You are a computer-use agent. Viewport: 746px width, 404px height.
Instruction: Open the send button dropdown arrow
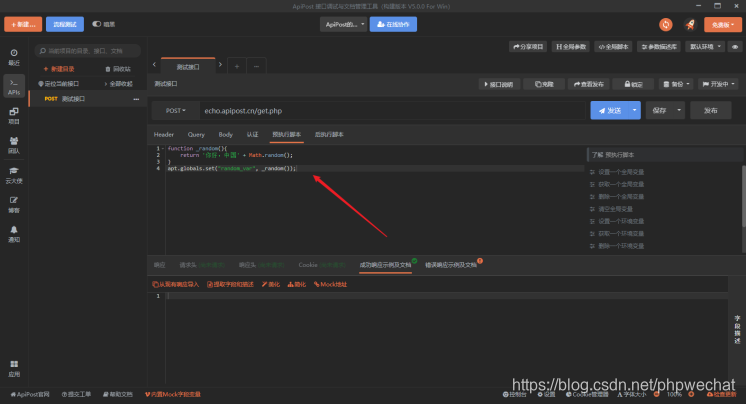click(x=634, y=110)
